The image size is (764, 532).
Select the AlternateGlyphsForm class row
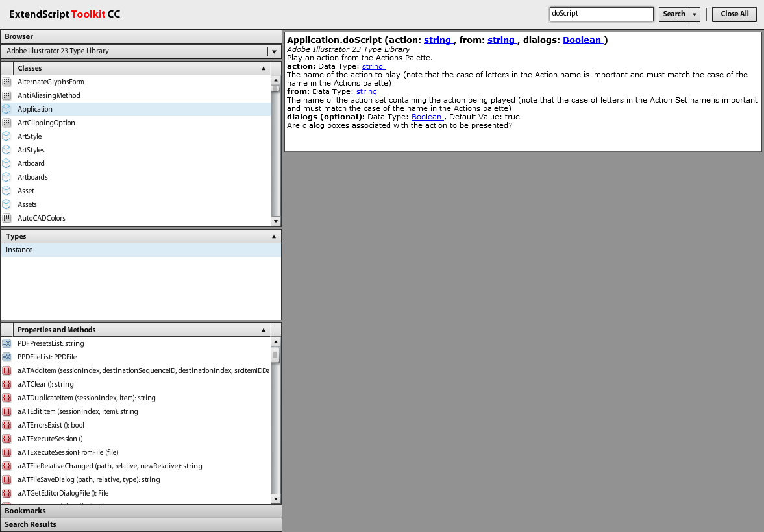(x=136, y=82)
